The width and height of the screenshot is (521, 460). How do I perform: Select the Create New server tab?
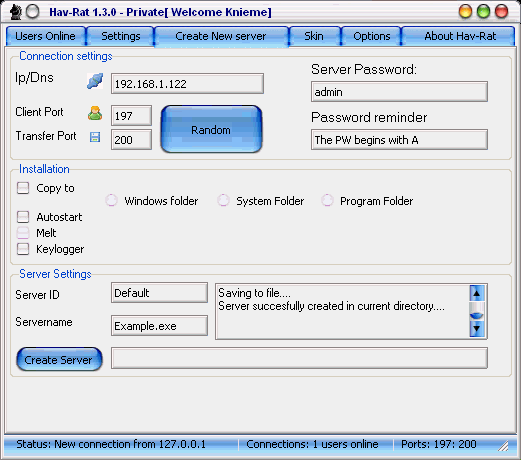point(221,36)
